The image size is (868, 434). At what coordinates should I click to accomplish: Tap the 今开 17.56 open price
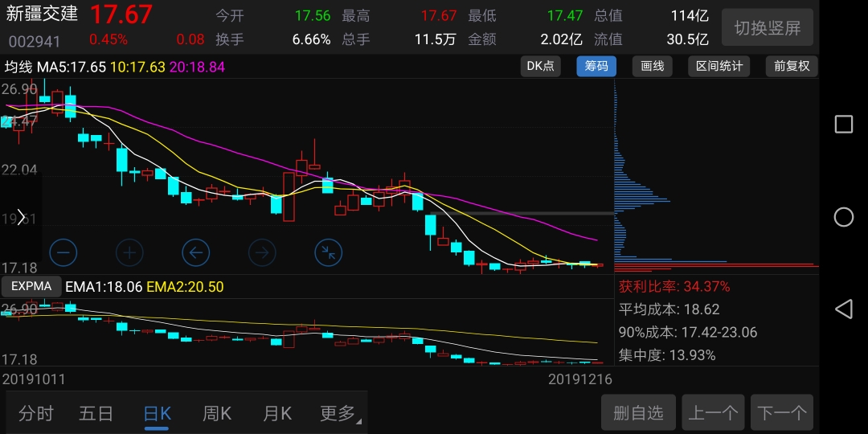(x=312, y=15)
